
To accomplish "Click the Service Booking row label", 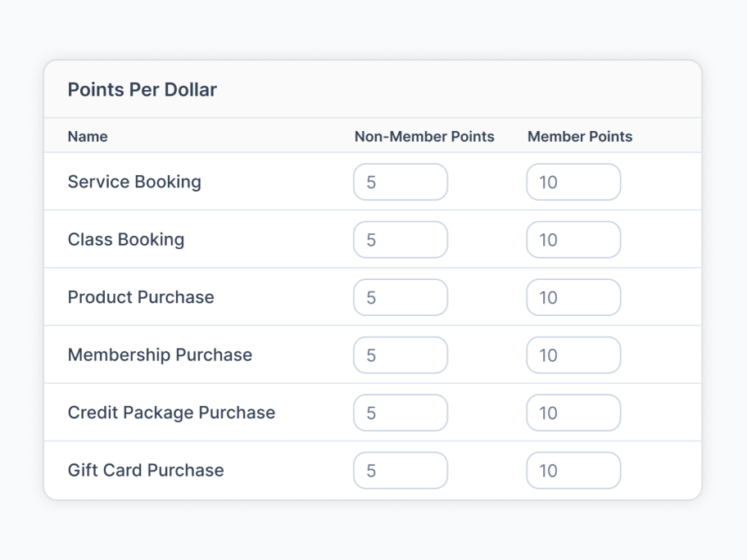I will pyautogui.click(x=134, y=182).
